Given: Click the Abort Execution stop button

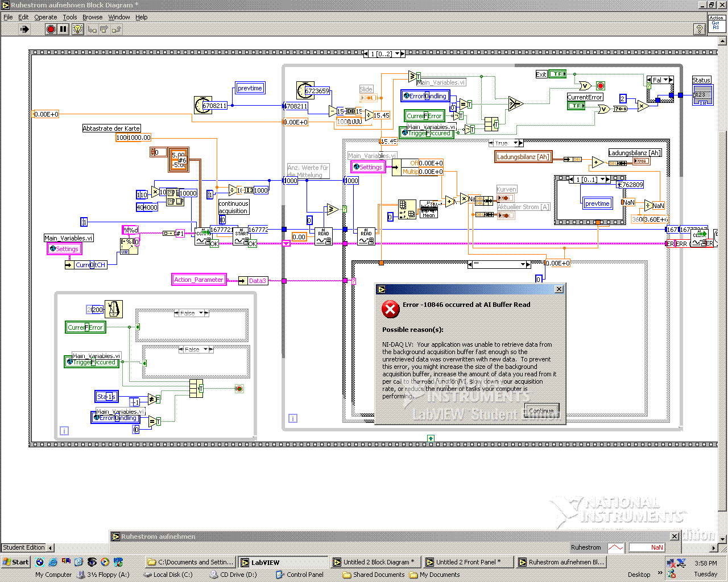Looking at the screenshot, I should click(51, 29).
